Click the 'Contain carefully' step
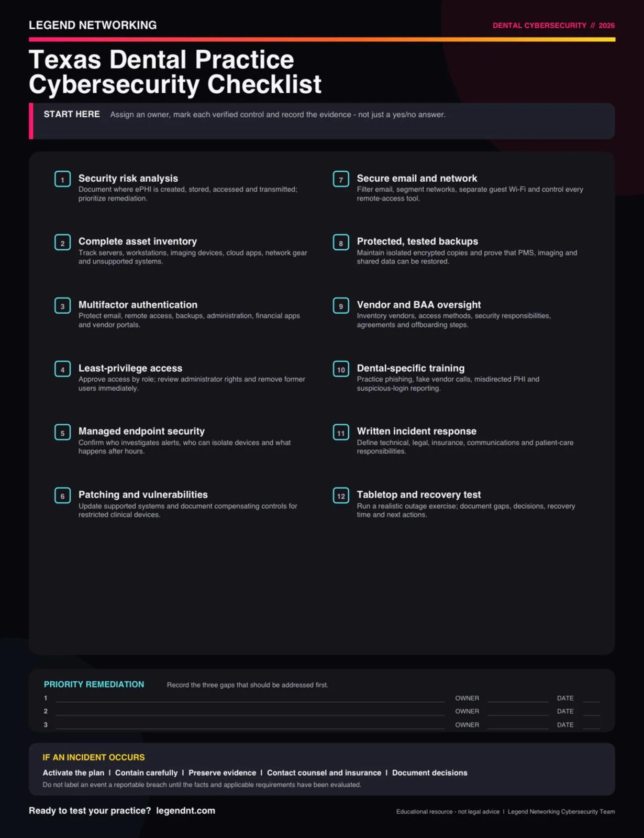This screenshot has width=644, height=838. [x=147, y=773]
